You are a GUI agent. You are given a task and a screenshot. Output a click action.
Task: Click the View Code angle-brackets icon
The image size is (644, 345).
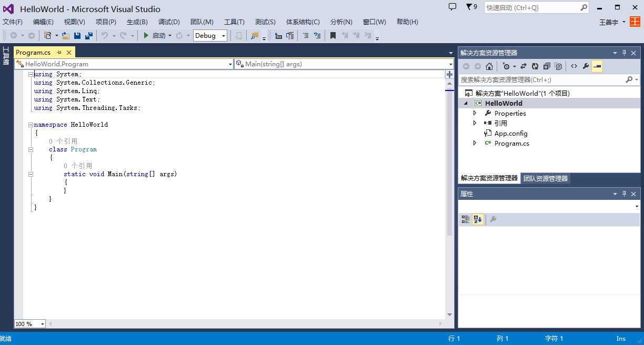(x=573, y=66)
